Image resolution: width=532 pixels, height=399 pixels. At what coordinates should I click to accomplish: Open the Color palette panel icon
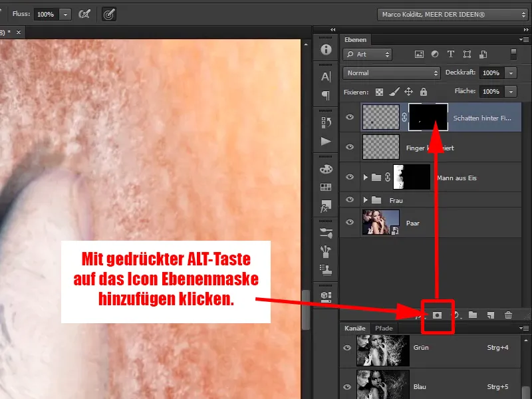(x=326, y=169)
